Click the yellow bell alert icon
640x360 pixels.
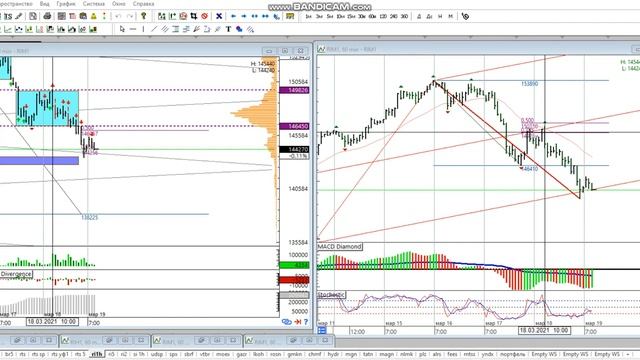93,16
